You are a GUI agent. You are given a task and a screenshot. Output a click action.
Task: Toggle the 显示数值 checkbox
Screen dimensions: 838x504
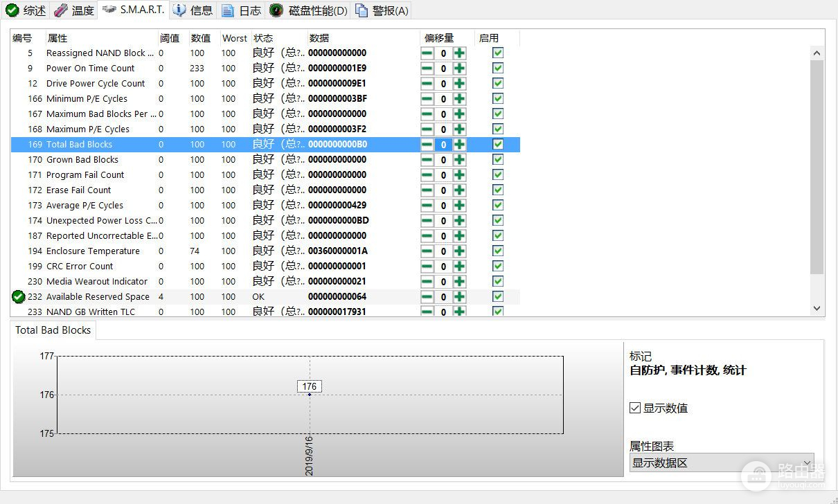pyautogui.click(x=635, y=408)
